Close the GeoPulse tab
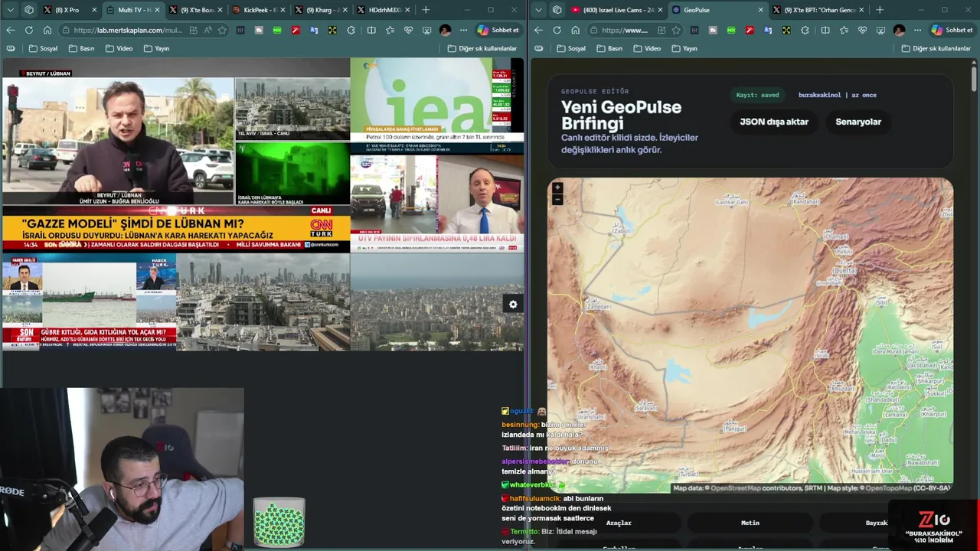 coord(760,10)
